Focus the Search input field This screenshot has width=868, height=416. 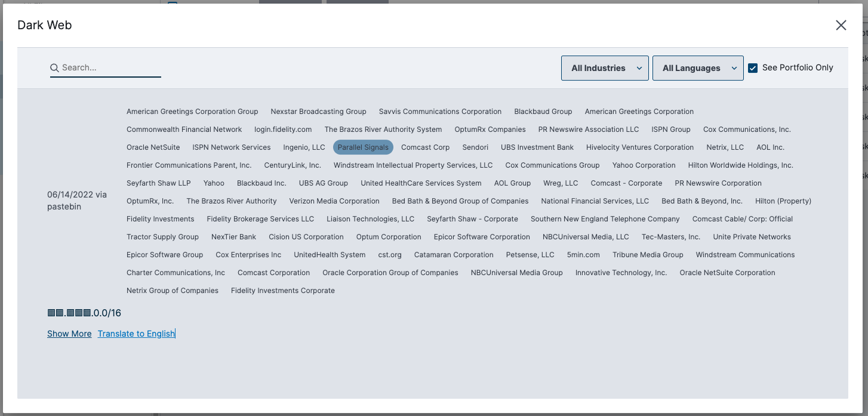point(110,68)
